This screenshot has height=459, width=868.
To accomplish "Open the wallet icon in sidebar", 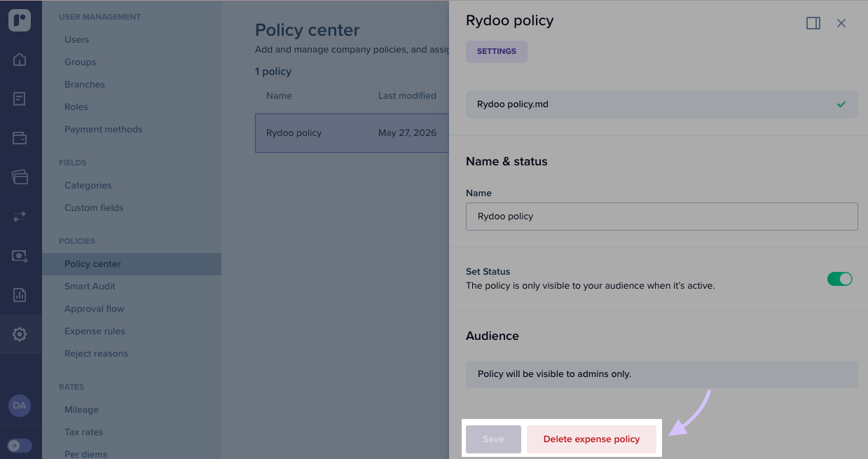I will (x=20, y=138).
